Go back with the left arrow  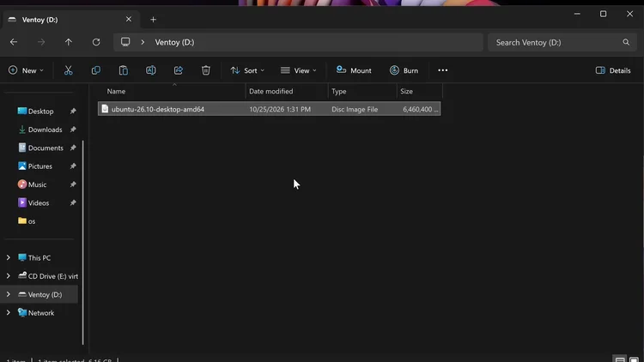[14, 42]
